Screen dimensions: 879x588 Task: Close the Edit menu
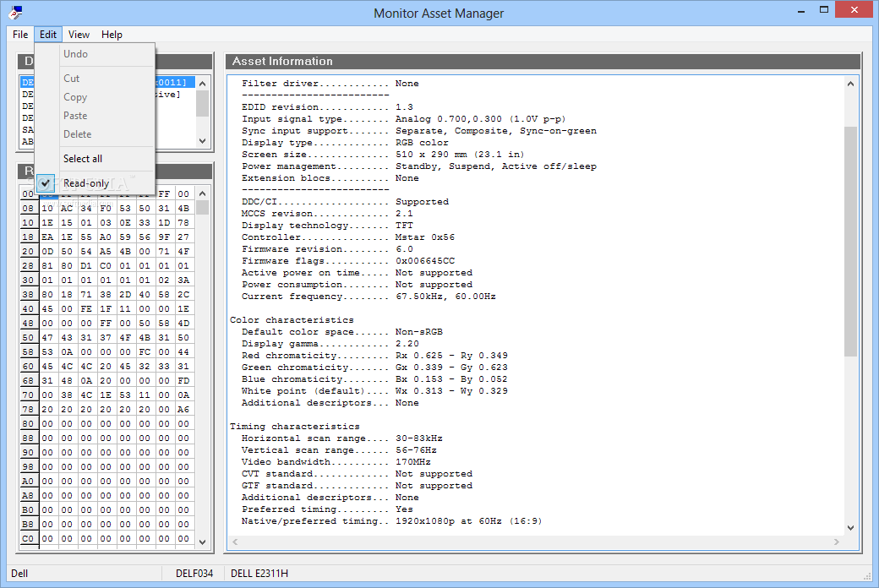[x=47, y=34]
